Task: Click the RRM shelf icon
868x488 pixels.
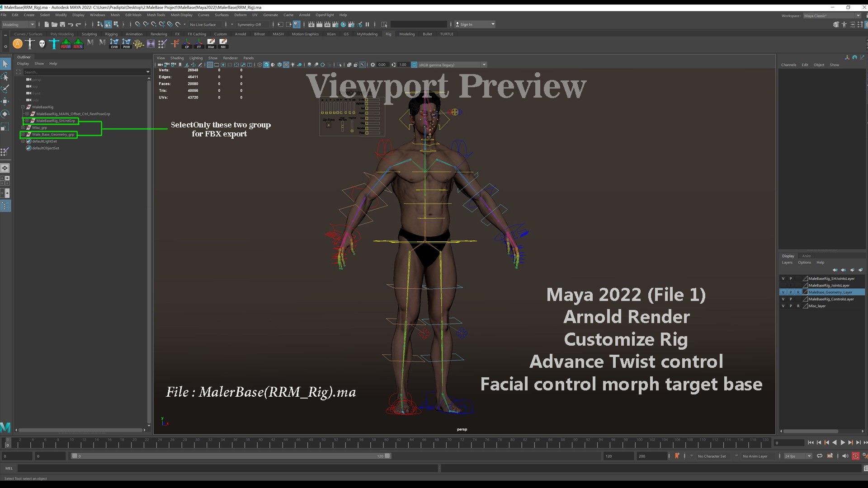Action: pos(66,44)
